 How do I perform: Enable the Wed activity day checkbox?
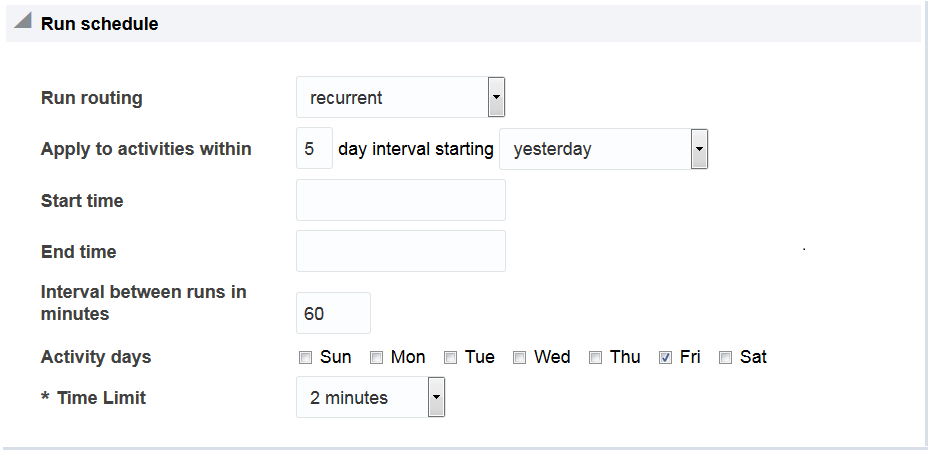(x=520, y=358)
